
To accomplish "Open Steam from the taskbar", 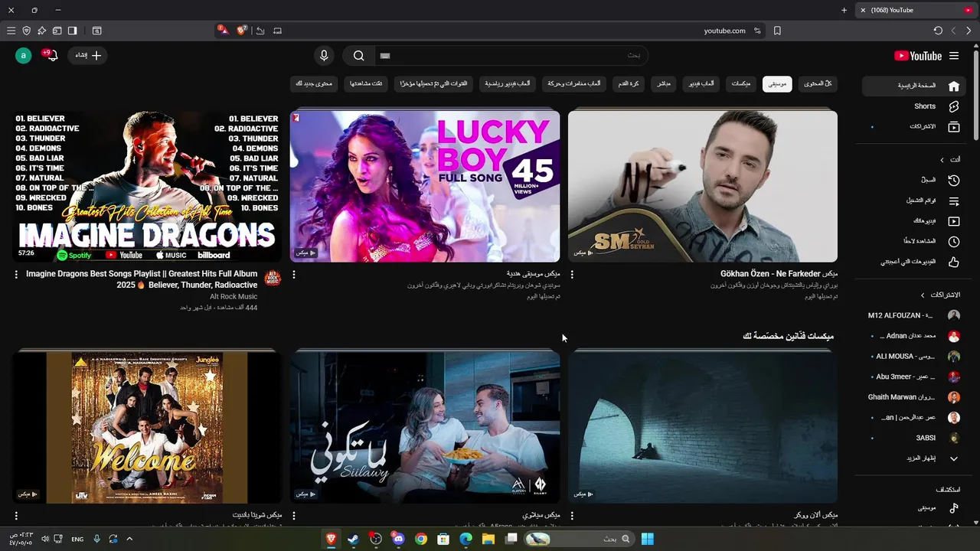I will click(353, 539).
